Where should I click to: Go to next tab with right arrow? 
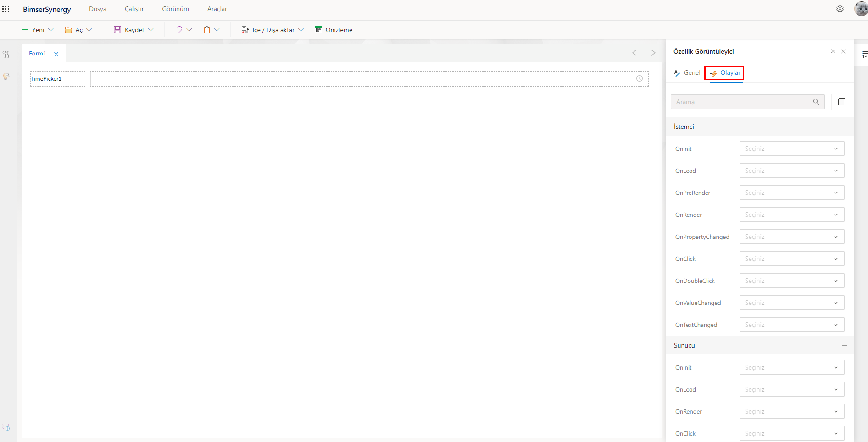click(653, 53)
